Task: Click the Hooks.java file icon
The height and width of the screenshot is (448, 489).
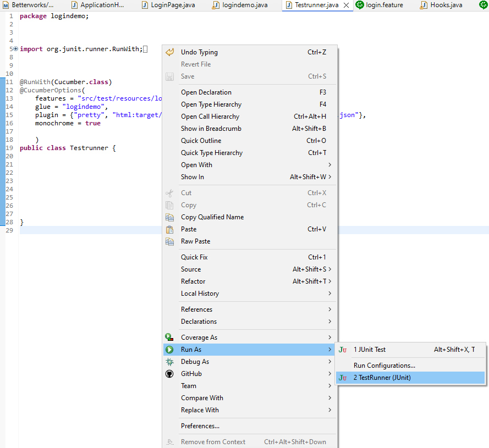Action: click(x=423, y=5)
